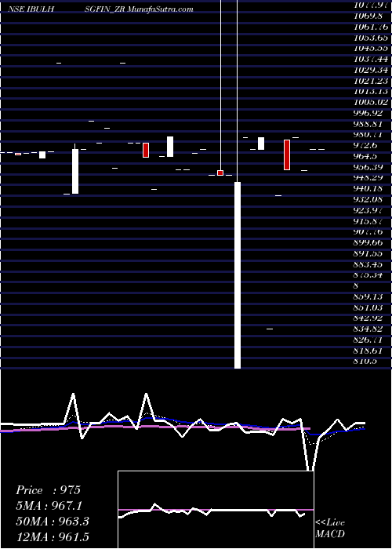Select the 834.82 axis value
This screenshot has height=549, width=392.
pos(368,329)
